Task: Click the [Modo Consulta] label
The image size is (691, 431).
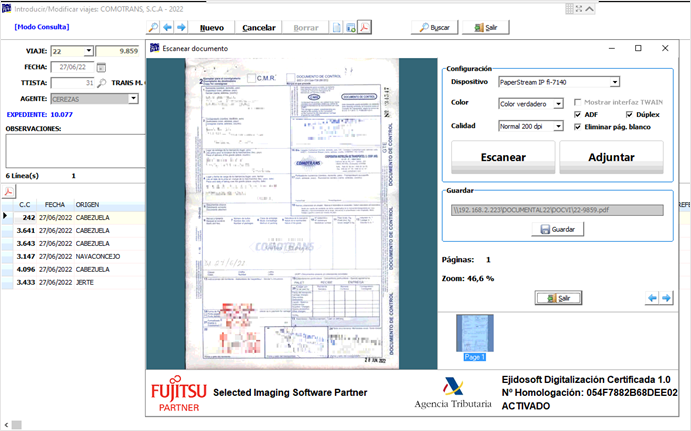Action: click(42, 27)
